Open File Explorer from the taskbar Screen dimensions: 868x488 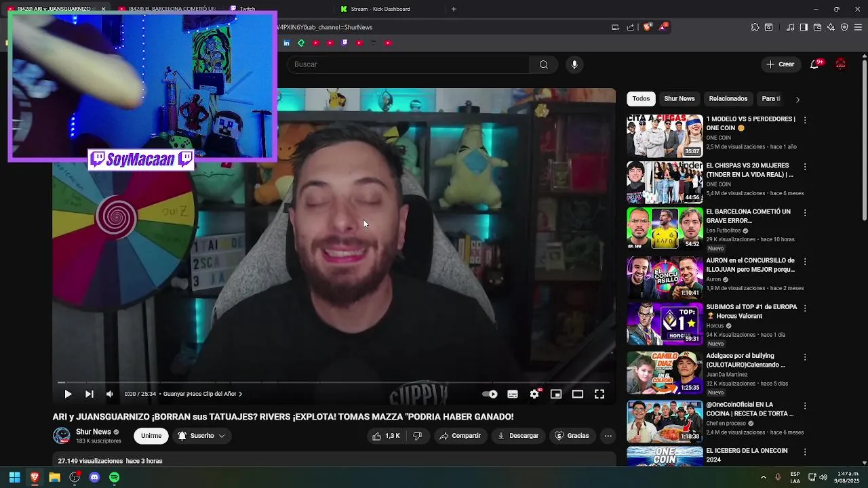[x=54, y=477]
